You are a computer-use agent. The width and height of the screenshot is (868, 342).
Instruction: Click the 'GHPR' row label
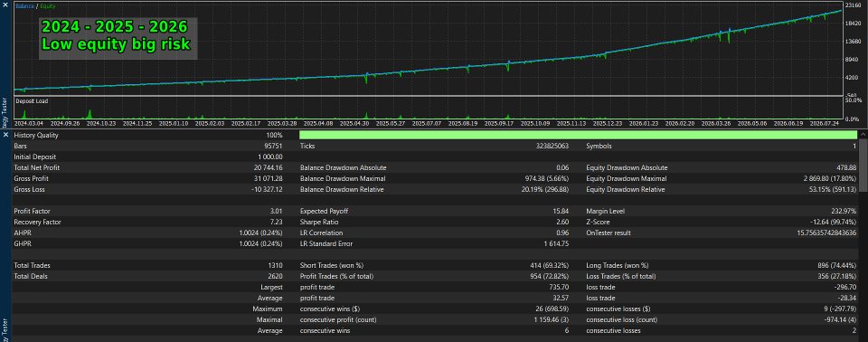(22, 243)
